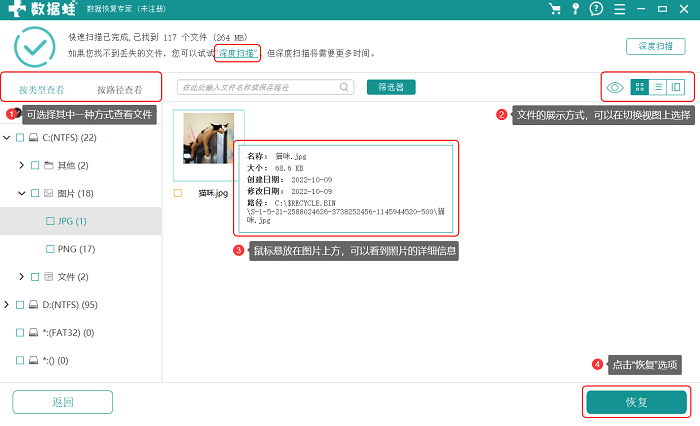700x426 pixels.
Task: Check the JPG (1) checkbox
Action: (50, 221)
